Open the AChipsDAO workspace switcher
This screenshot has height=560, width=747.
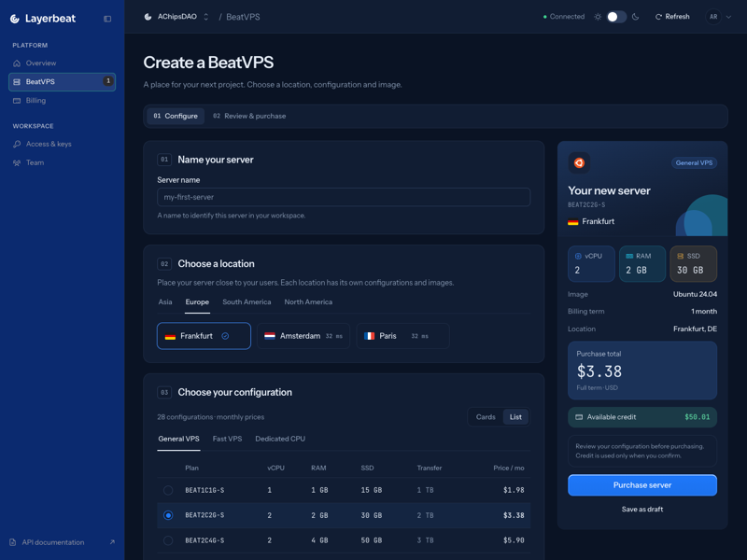click(x=176, y=17)
